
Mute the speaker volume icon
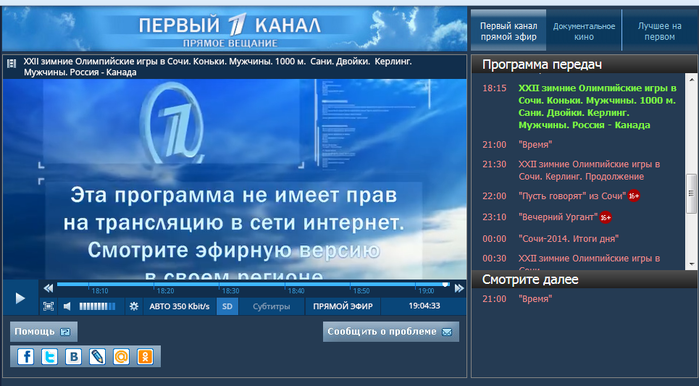tap(67, 306)
